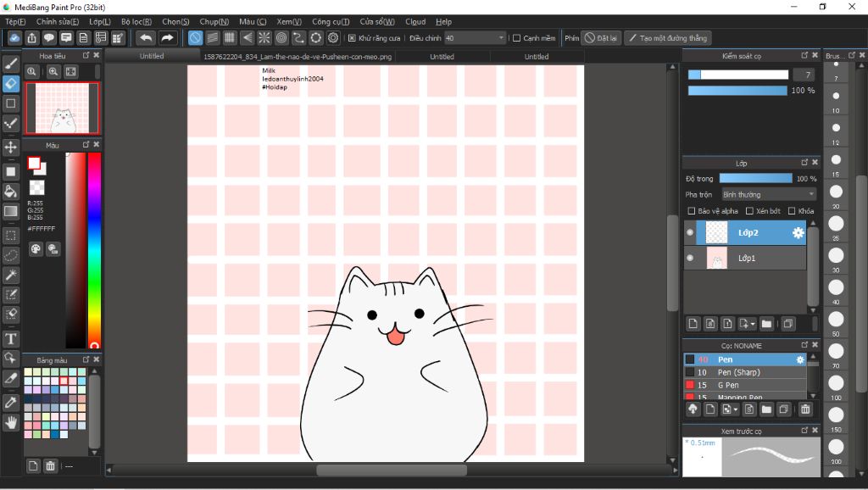Toggle Khử răng cưa checkbox

coord(352,38)
